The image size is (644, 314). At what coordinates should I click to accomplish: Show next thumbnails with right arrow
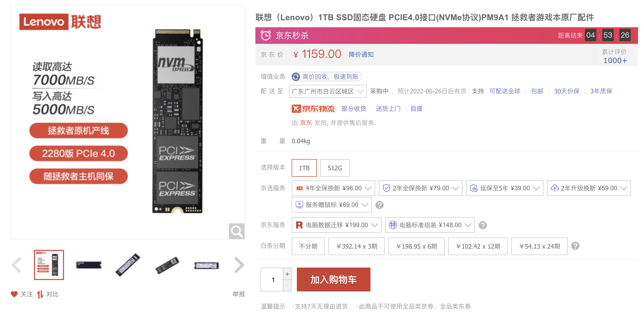pyautogui.click(x=239, y=265)
